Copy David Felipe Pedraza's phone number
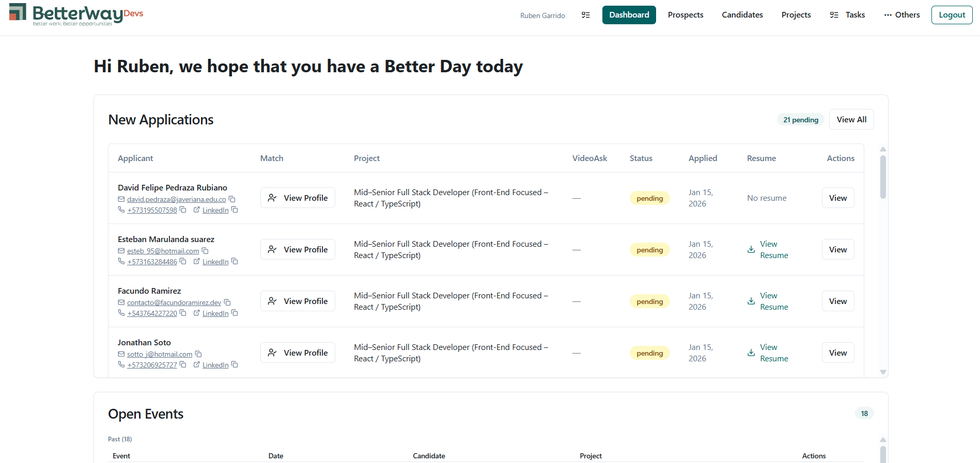980x463 pixels. click(x=183, y=210)
